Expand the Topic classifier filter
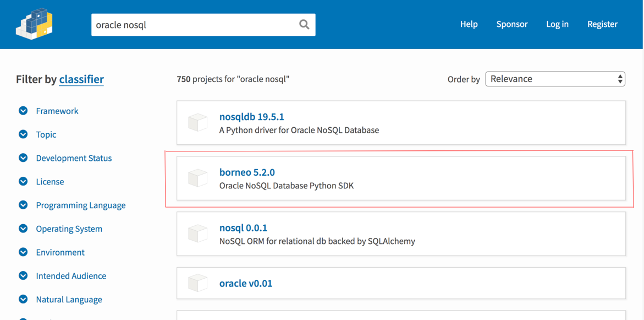This screenshot has height=320, width=644. pyautogui.click(x=23, y=134)
